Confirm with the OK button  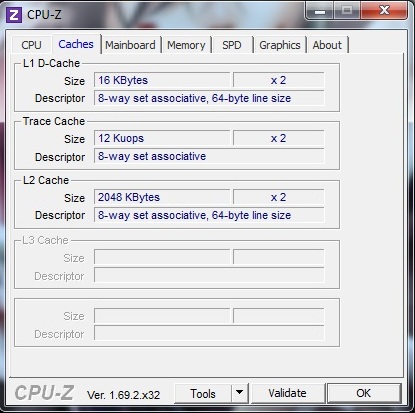[364, 393]
